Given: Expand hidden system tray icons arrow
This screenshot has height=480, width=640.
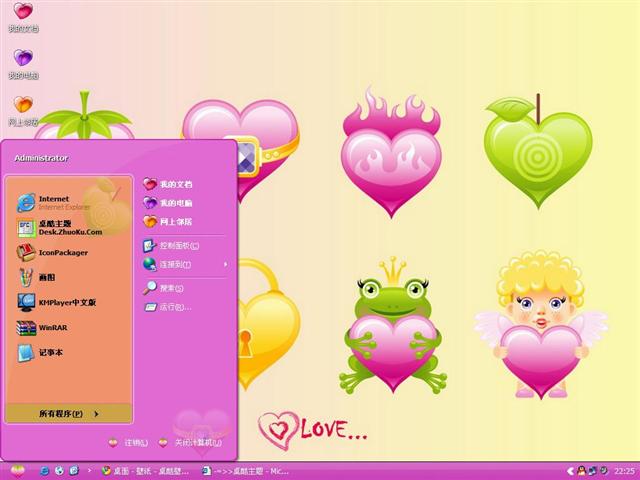Looking at the screenshot, I should coord(571,471).
